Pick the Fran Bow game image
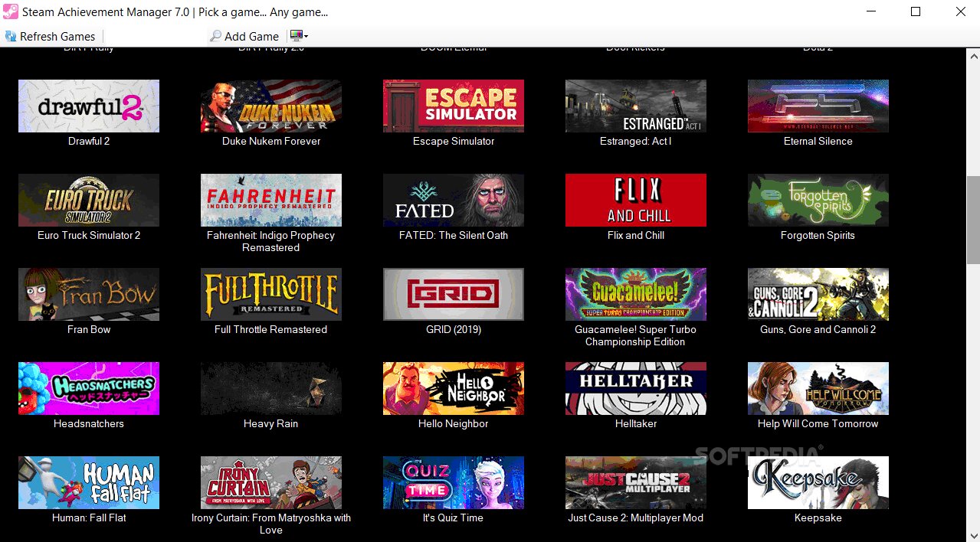 point(89,294)
